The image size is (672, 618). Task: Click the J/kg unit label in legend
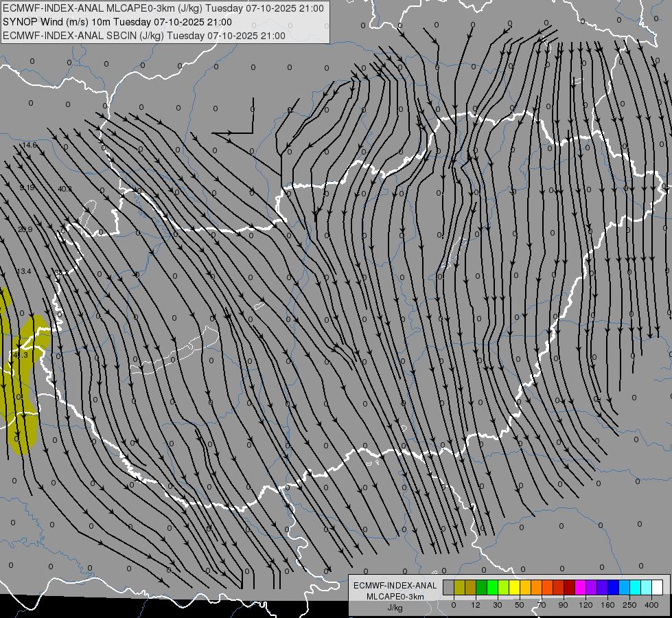394,608
